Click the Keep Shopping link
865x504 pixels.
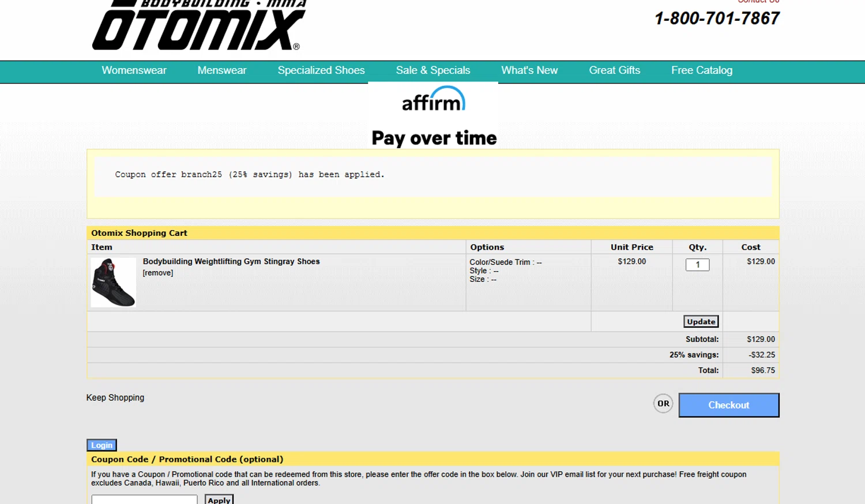pyautogui.click(x=115, y=397)
